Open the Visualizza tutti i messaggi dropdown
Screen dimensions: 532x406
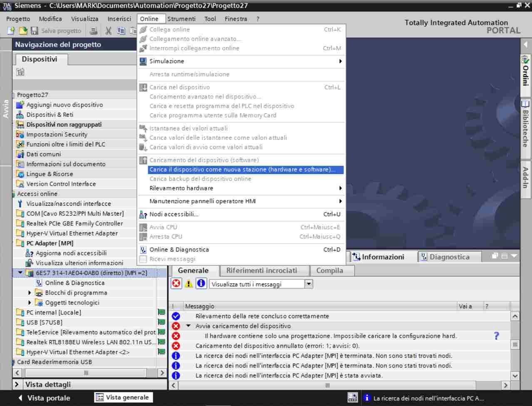(x=308, y=284)
